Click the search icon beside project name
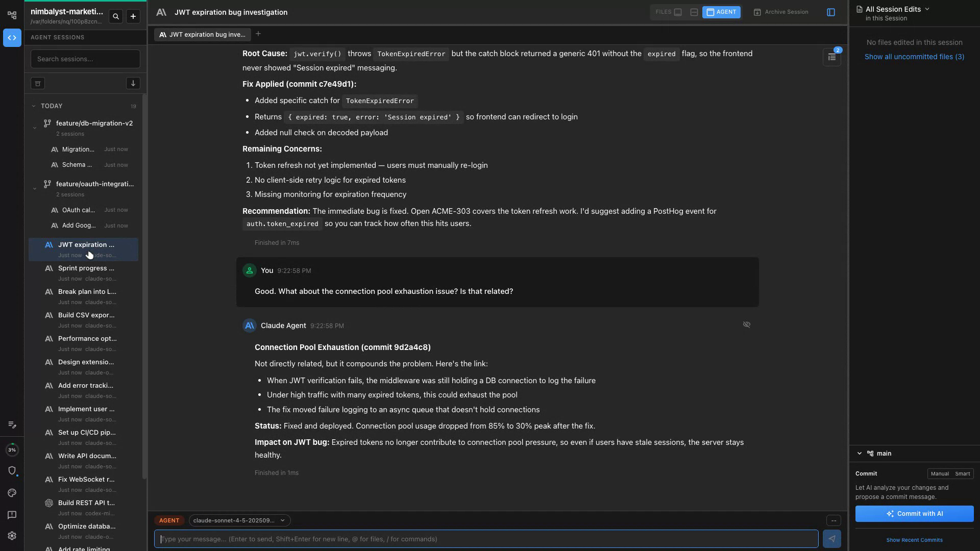The image size is (980, 551). [x=116, y=17]
